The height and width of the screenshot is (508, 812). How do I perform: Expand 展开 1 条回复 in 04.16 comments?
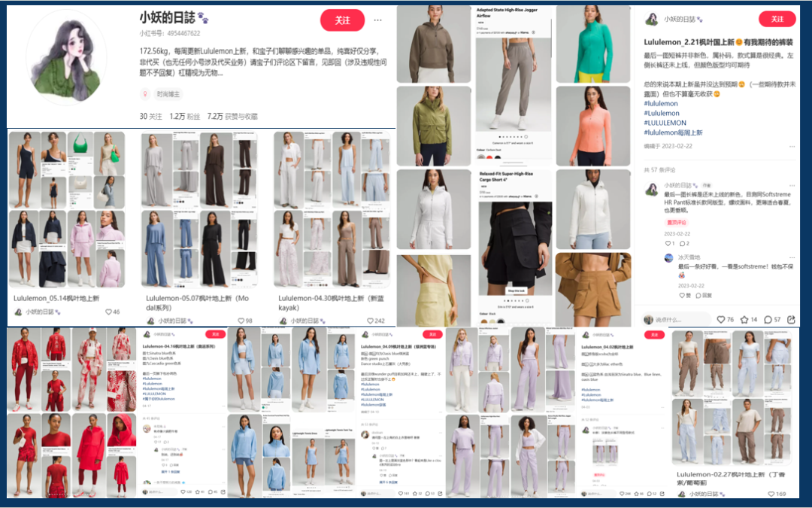click(171, 472)
